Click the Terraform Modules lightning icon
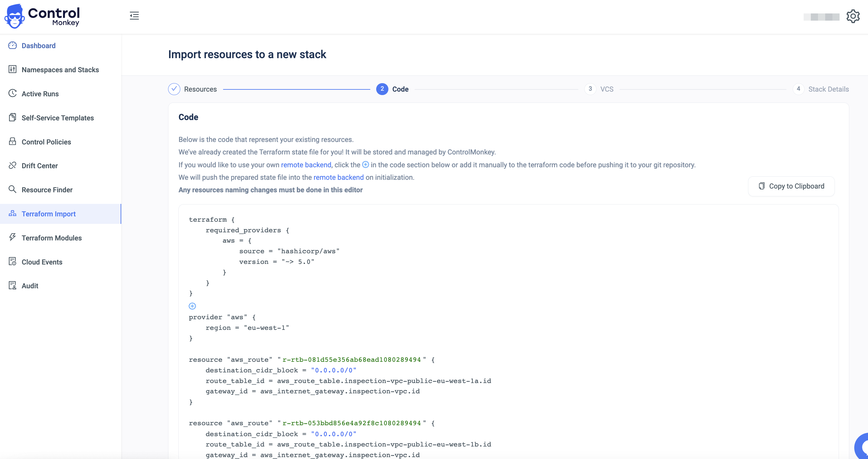This screenshot has height=459, width=868. [x=12, y=237]
